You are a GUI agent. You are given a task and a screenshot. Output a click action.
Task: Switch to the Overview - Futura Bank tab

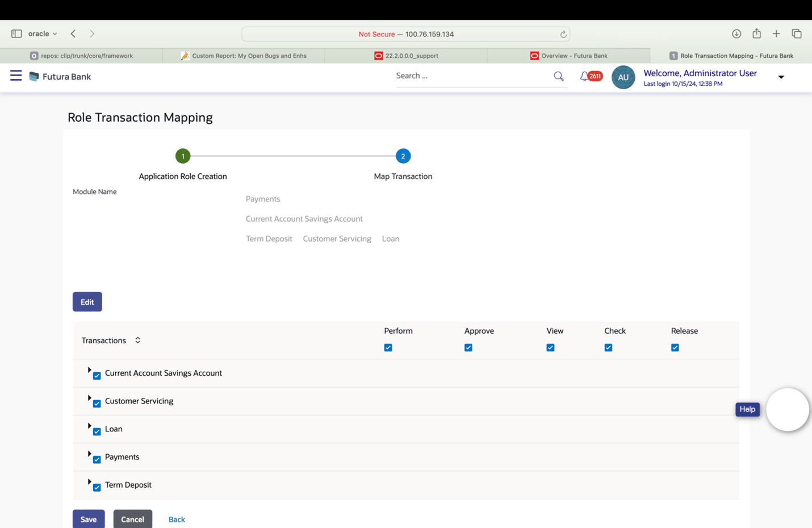568,56
